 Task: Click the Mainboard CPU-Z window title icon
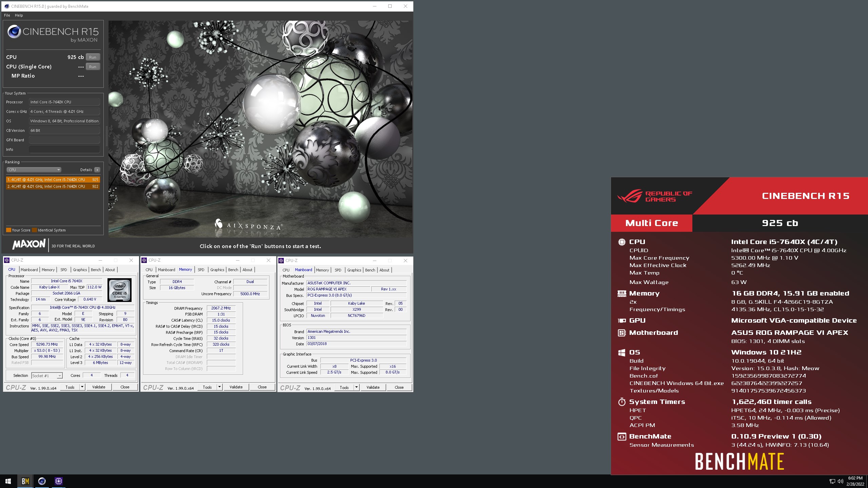(281, 261)
